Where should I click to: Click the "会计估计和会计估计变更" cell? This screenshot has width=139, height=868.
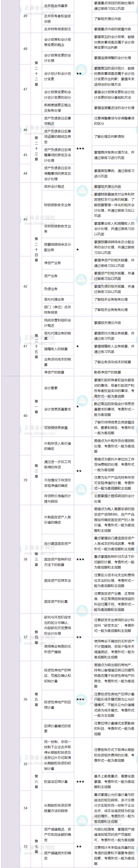[x=58, y=76]
